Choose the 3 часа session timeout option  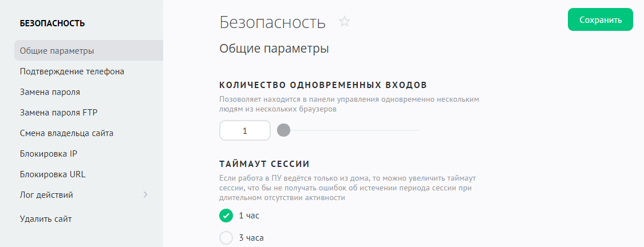pyautogui.click(x=226, y=238)
